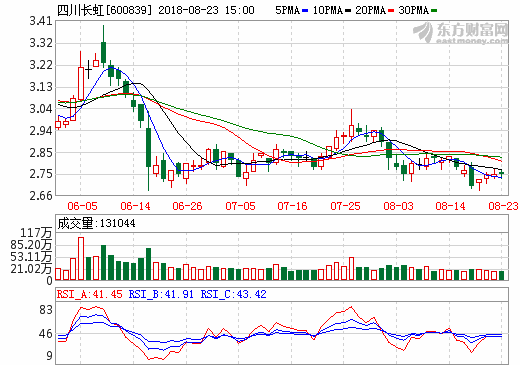The image size is (520, 365).
Task: Click the red 20PMA legend swatch
Action: (x=391, y=10)
